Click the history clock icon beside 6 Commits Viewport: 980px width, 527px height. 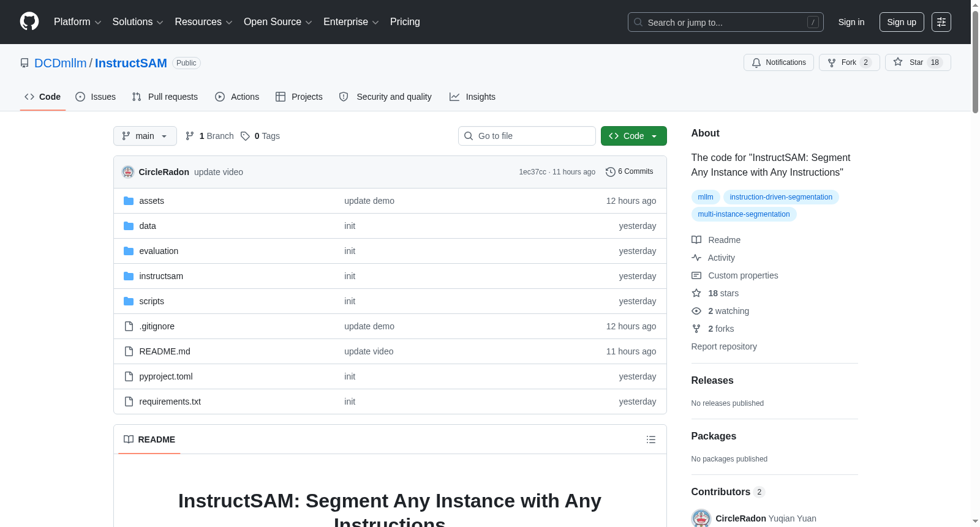pos(610,172)
